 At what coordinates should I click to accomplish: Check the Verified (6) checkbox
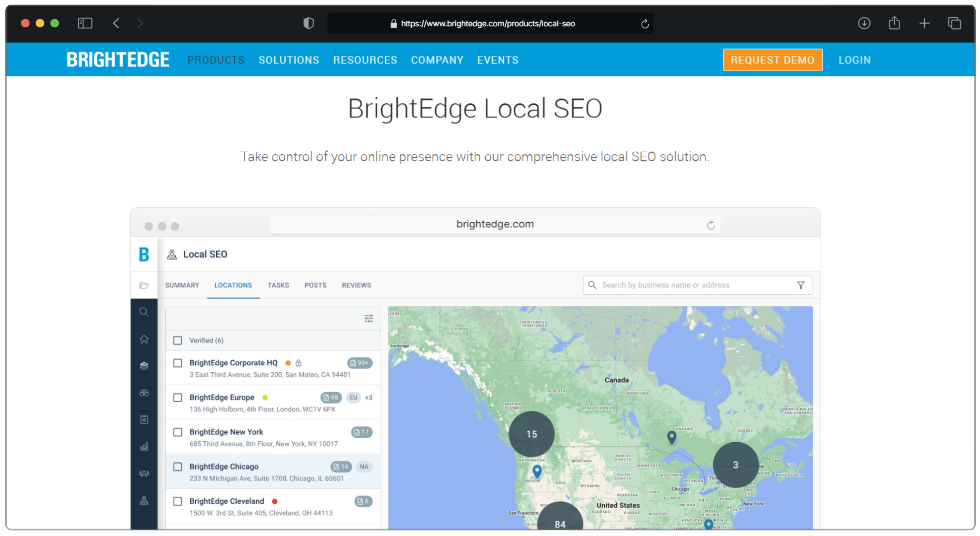[178, 341]
